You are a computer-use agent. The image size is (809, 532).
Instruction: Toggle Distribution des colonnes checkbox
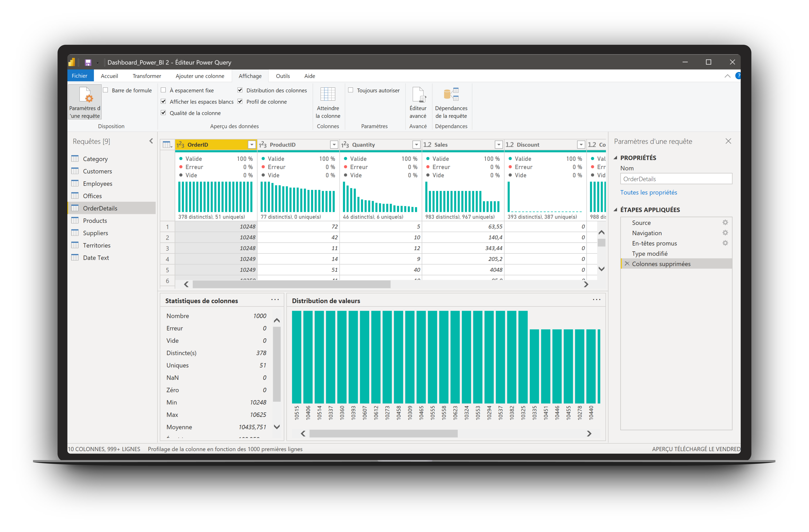[x=240, y=90]
